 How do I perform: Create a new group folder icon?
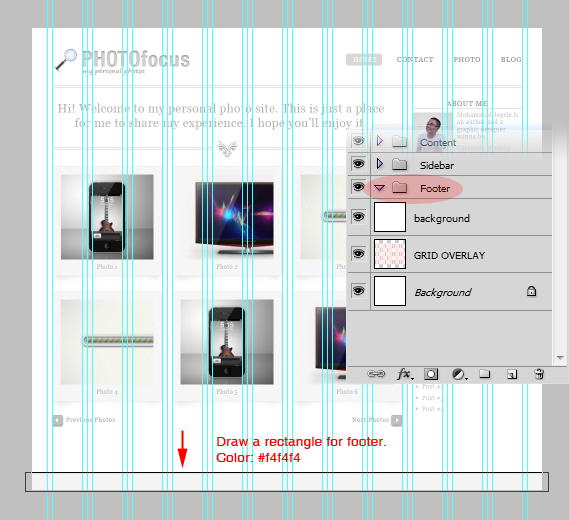click(485, 374)
